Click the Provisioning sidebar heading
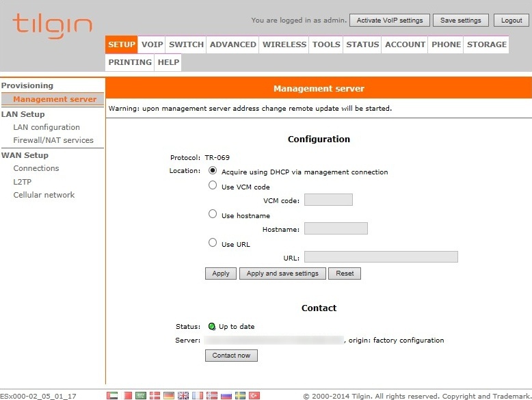This screenshot has width=532, height=400. pos(27,85)
